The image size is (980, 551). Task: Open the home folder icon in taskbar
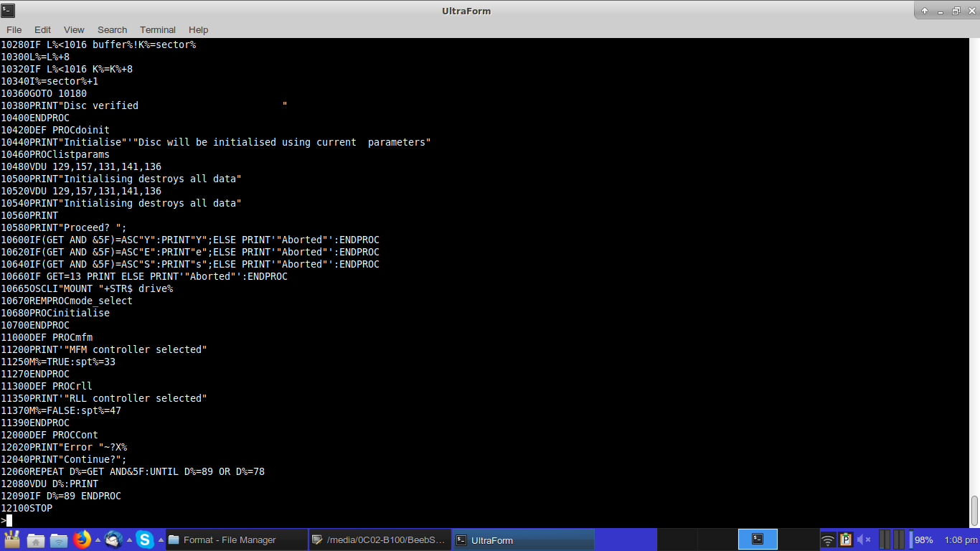[x=36, y=540]
